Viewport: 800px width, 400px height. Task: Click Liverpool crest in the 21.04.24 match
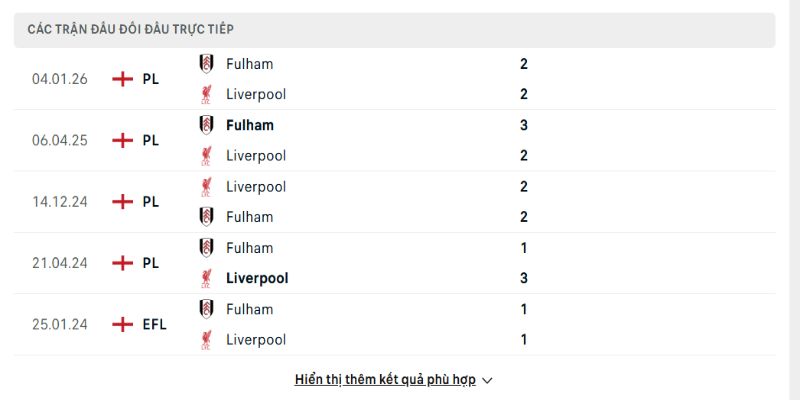(206, 278)
